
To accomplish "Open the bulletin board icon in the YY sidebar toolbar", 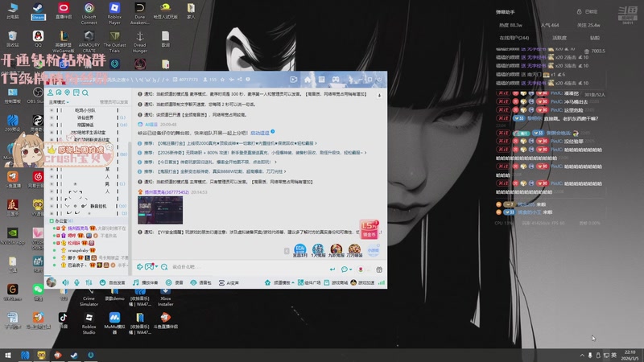I will tap(76, 93).
